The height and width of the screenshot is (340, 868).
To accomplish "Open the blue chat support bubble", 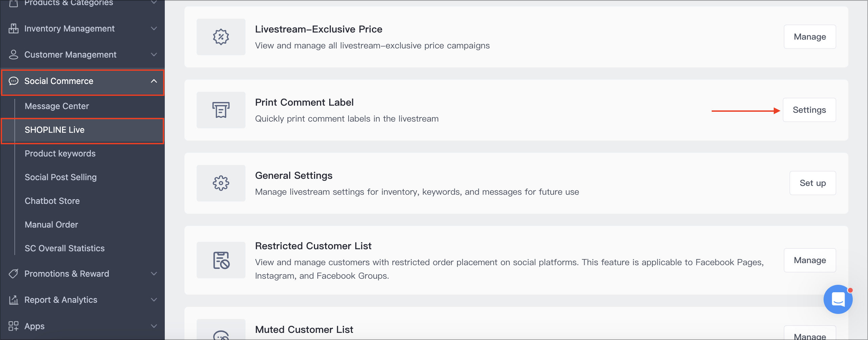I will coord(838,299).
